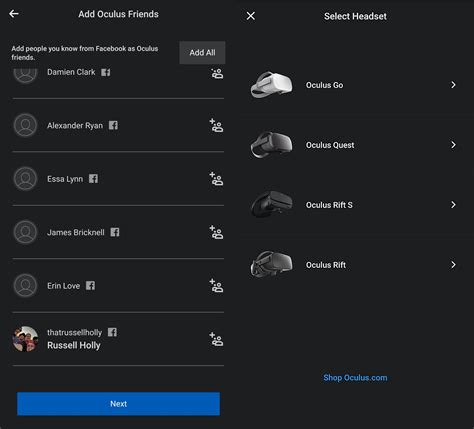Add Damien Clark as Oculus friend

[x=217, y=73]
